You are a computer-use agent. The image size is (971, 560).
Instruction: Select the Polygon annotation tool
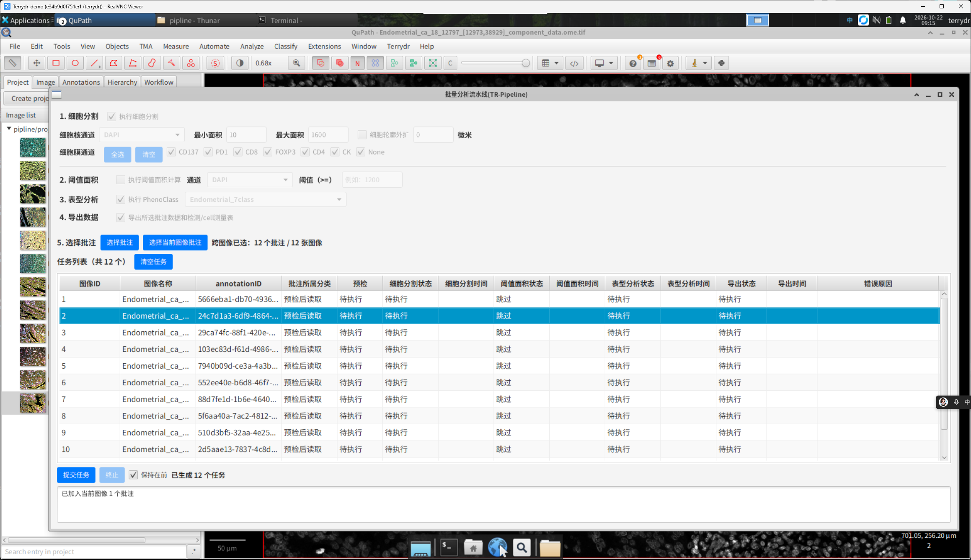[114, 63]
